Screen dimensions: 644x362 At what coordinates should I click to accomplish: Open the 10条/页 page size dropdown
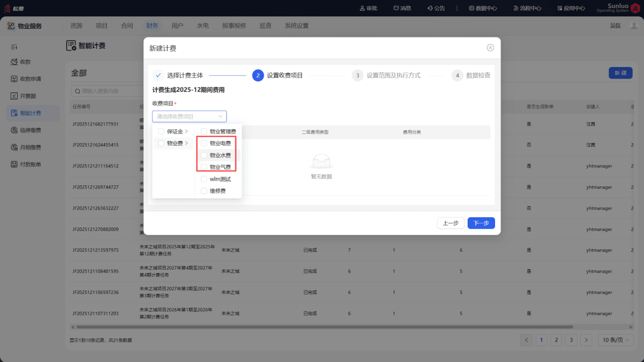tap(616, 340)
